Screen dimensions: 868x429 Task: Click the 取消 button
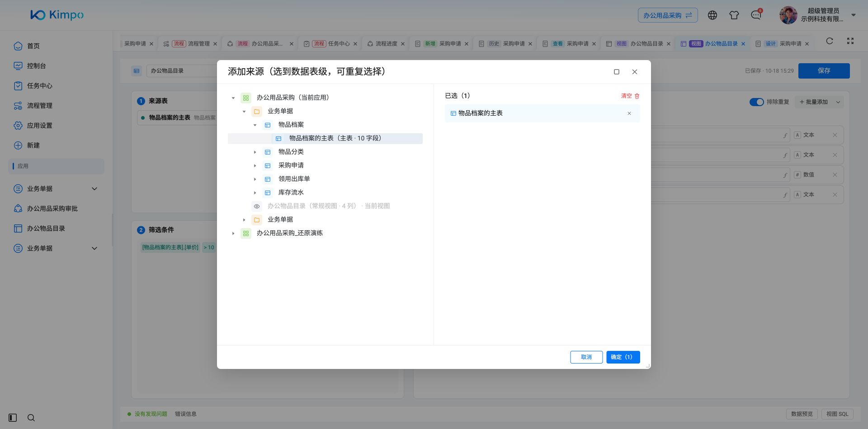click(x=586, y=357)
